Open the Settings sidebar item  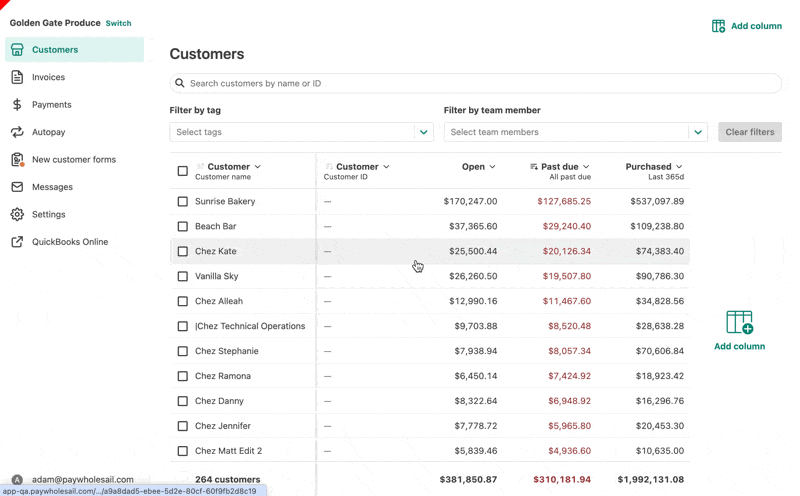pos(48,214)
